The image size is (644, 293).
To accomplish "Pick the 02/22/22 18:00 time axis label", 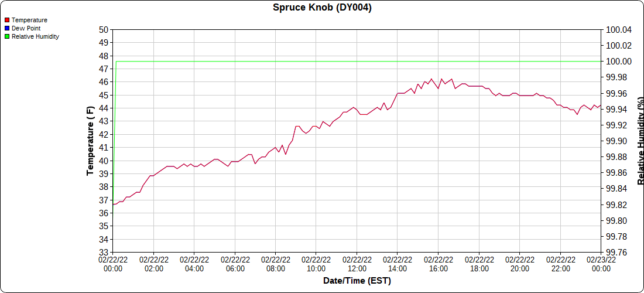I will [x=479, y=264].
